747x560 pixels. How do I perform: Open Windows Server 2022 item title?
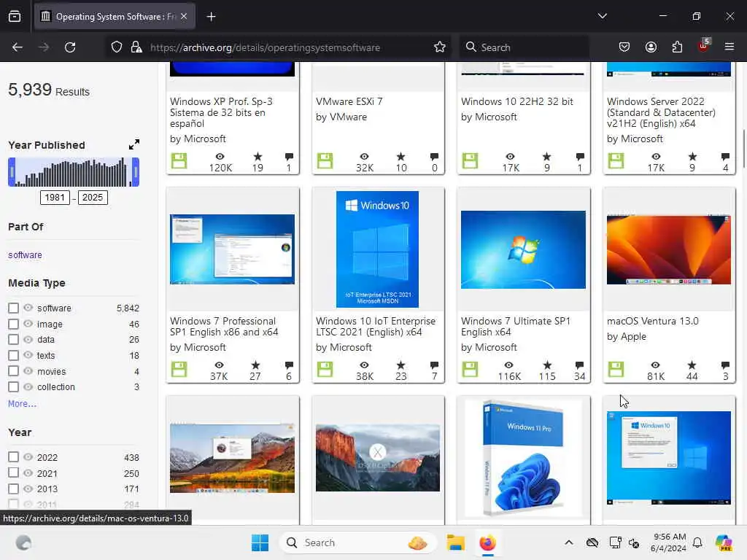[x=661, y=112]
